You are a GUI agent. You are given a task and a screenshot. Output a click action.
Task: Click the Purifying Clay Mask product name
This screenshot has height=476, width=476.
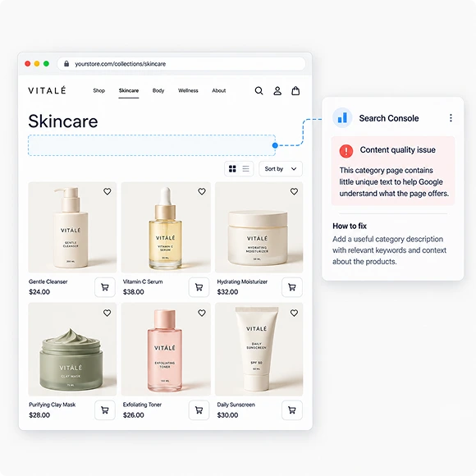(x=53, y=405)
